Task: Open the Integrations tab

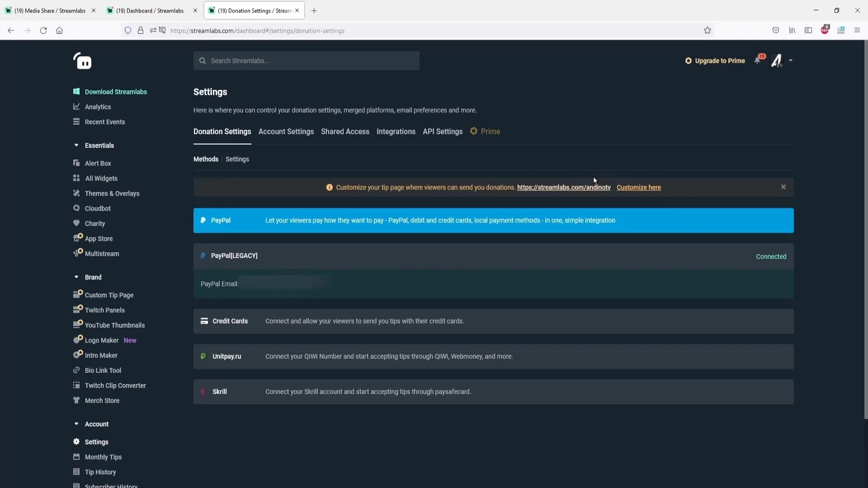Action: pyautogui.click(x=396, y=131)
